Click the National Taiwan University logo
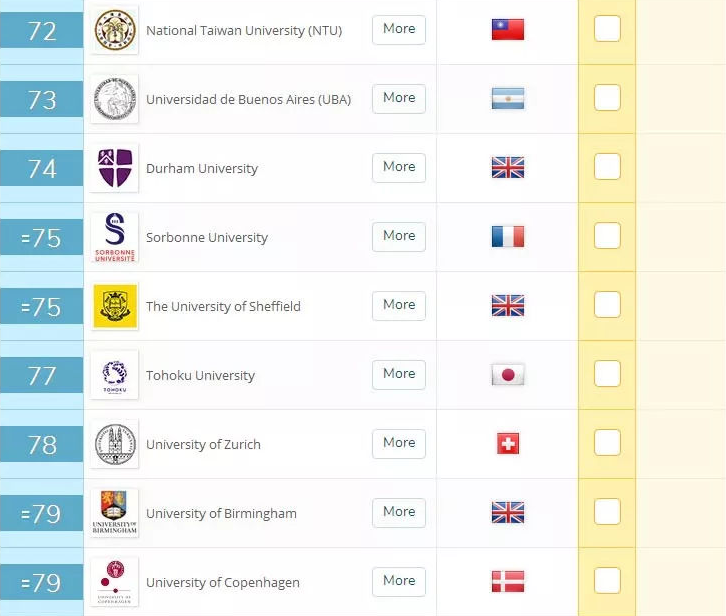726x616 pixels. point(115,30)
